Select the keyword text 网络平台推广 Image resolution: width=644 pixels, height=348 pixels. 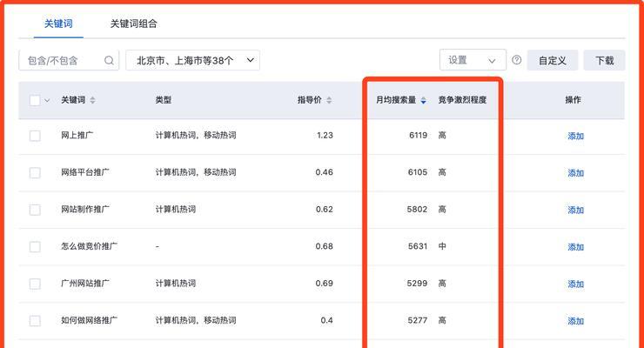85,172
